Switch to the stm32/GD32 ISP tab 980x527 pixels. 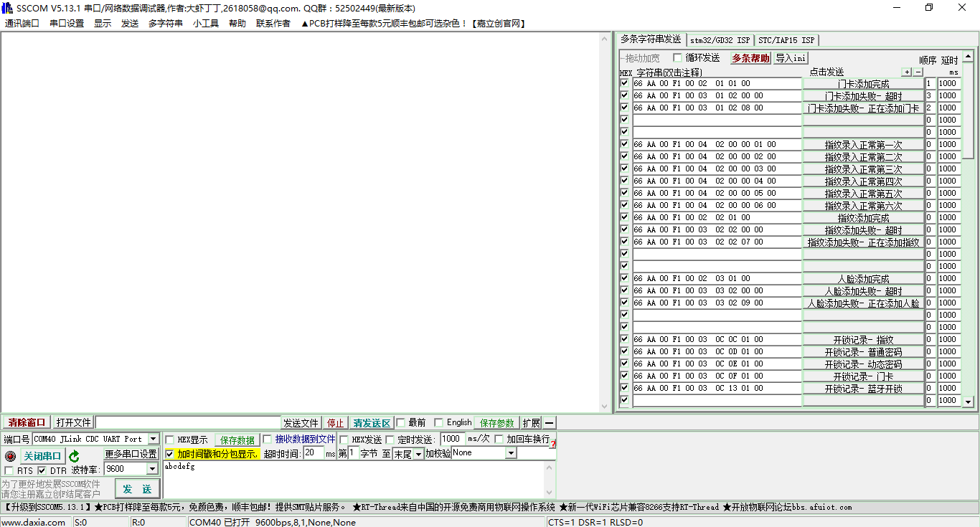(x=720, y=40)
